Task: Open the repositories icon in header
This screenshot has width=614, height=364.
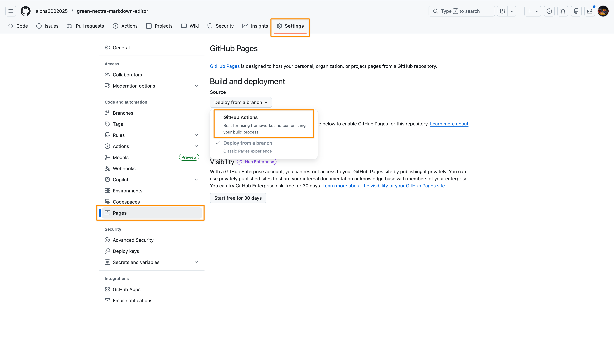Action: point(576,11)
